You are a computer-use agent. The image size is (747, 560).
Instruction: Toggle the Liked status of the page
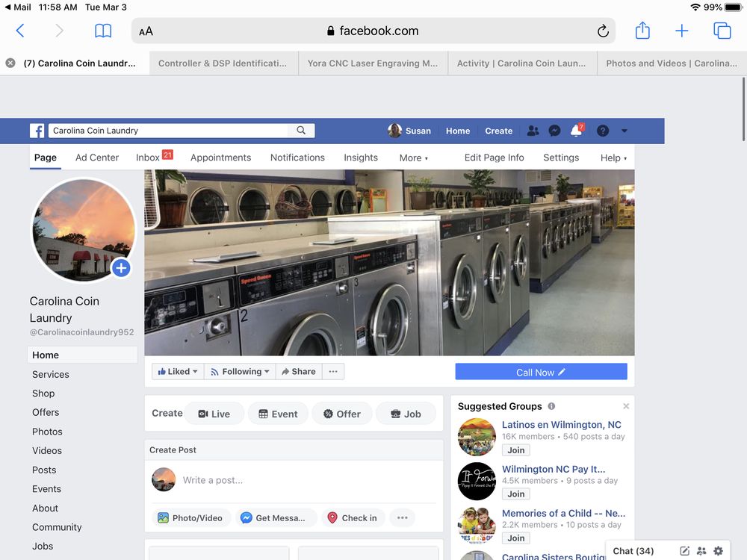pyautogui.click(x=177, y=371)
